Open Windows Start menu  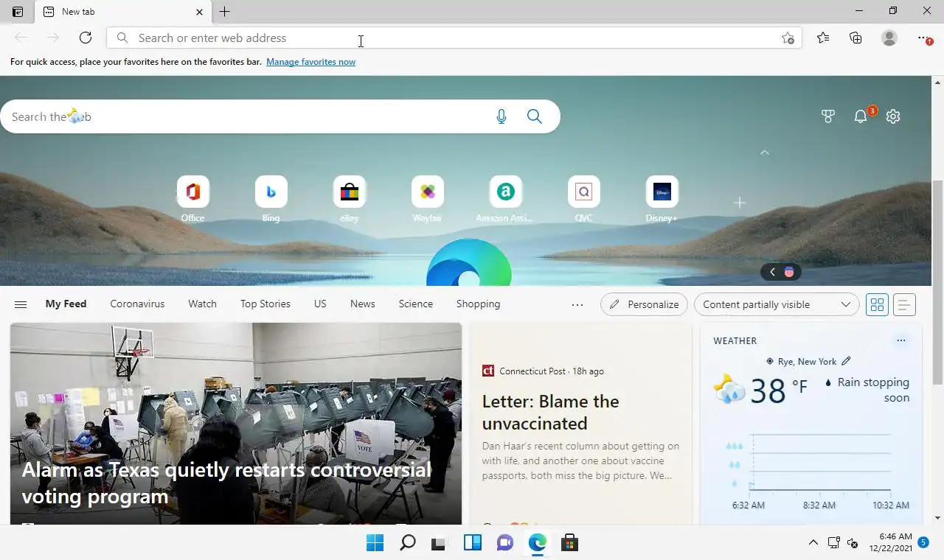click(x=375, y=543)
